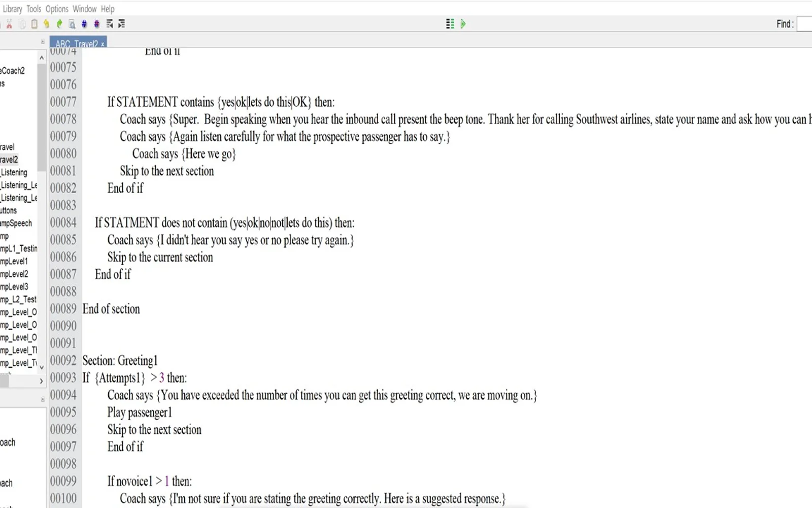Click line number 00077 in the gutter
The width and height of the screenshot is (812, 508).
point(63,102)
